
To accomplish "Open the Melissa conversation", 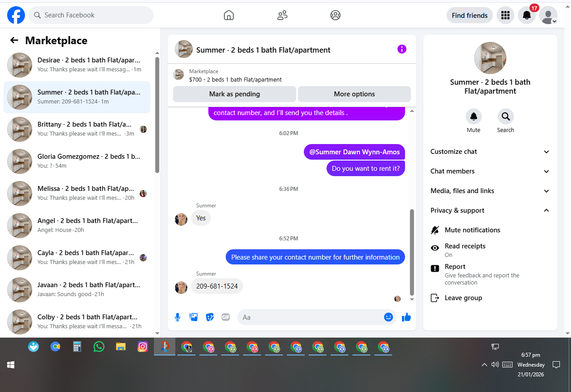I will tap(77, 194).
